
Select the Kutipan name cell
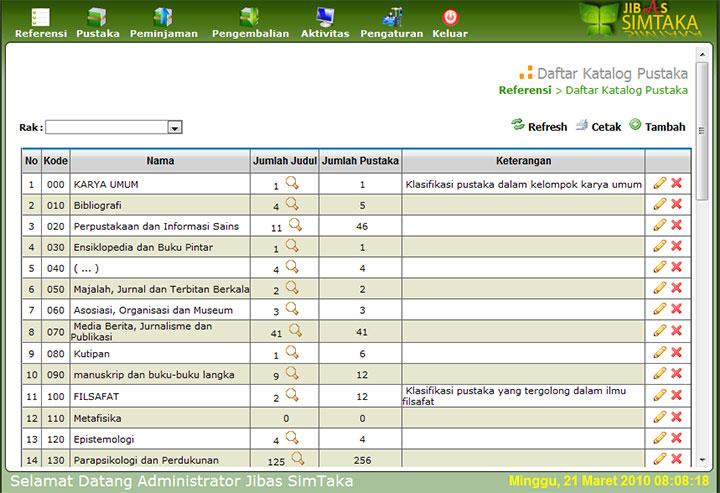pyautogui.click(x=160, y=353)
